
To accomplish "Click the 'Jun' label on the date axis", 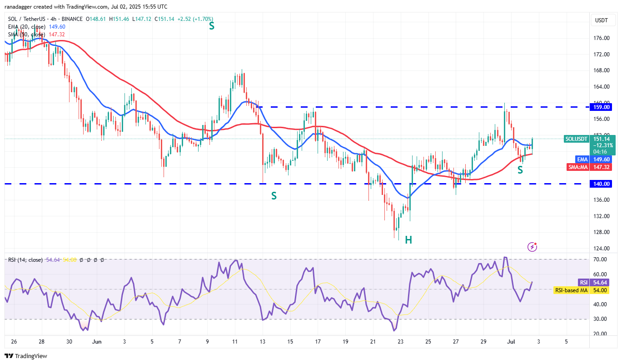I will click(96, 341).
